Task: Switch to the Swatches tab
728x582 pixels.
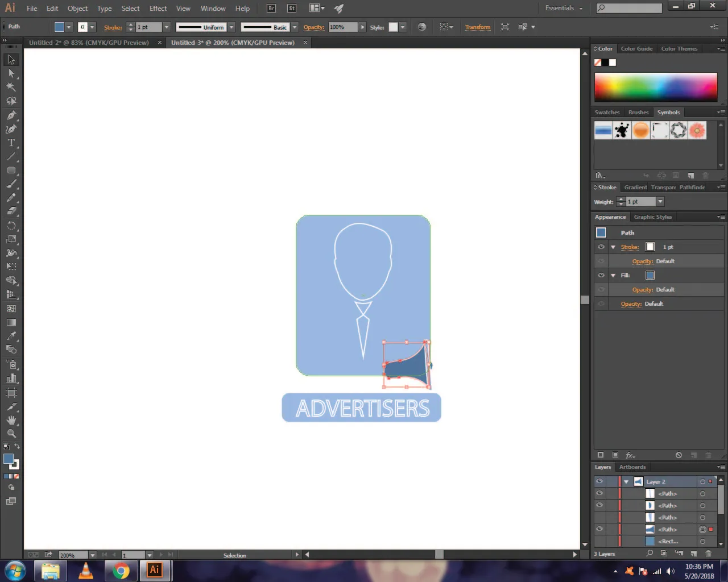Action: click(x=607, y=113)
